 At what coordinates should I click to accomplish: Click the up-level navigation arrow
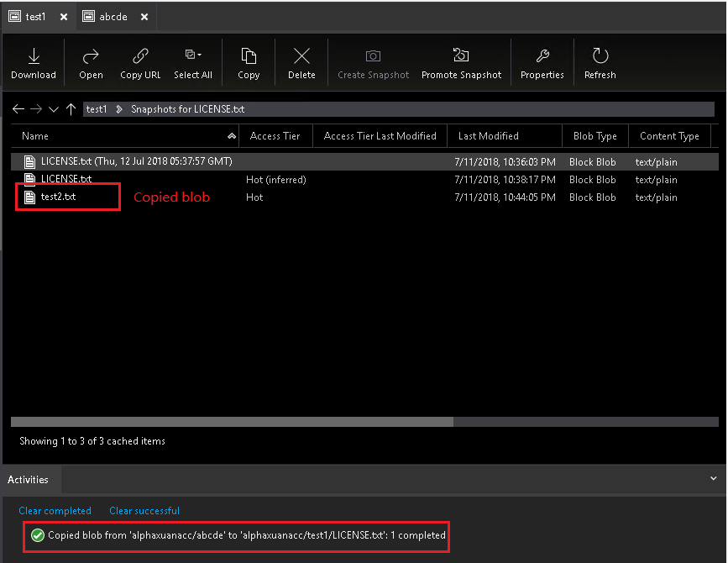pos(71,108)
